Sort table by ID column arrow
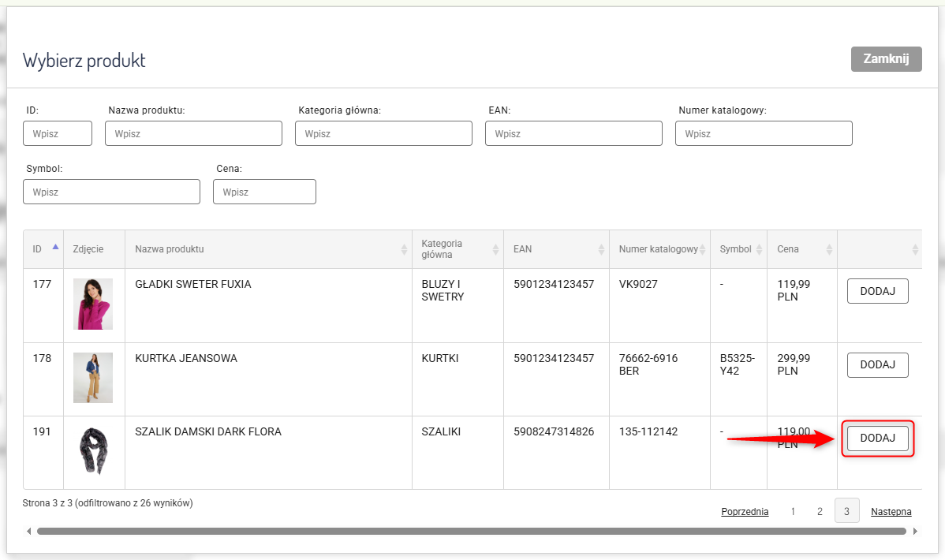The image size is (945, 560). click(55, 247)
